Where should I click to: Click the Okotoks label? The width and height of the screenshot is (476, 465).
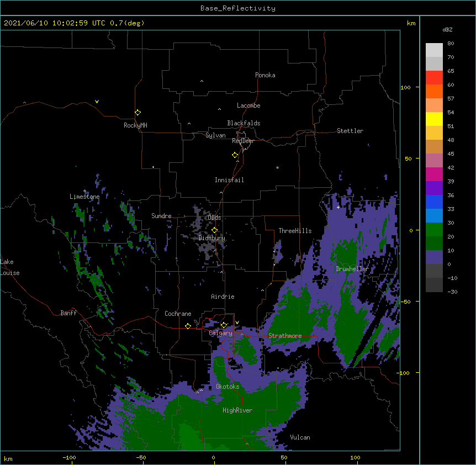pyautogui.click(x=228, y=387)
